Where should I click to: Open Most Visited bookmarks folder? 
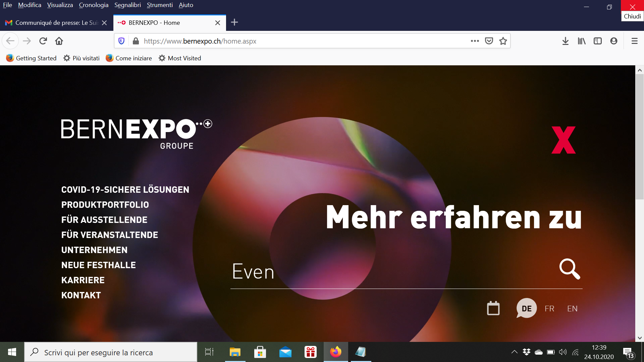tap(180, 58)
